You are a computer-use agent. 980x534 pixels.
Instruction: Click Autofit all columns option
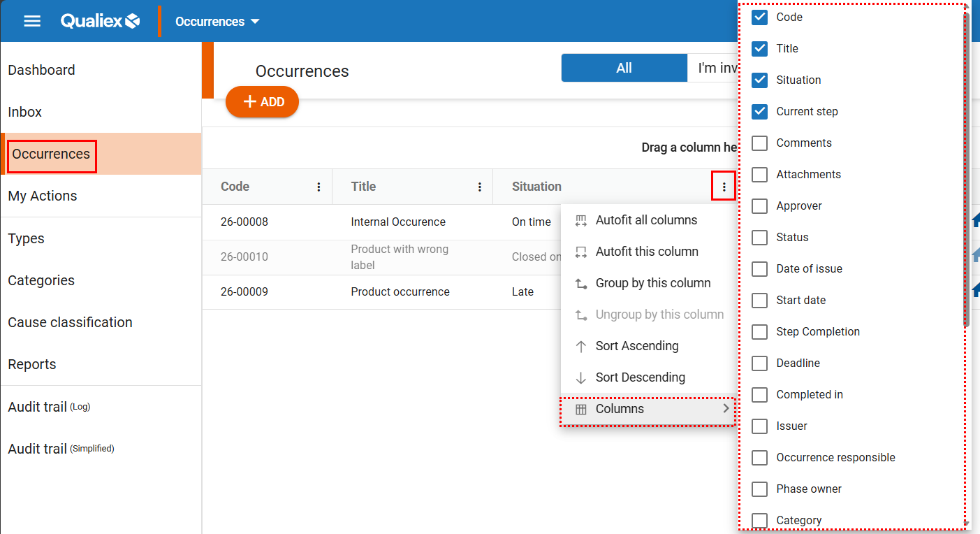coord(646,220)
